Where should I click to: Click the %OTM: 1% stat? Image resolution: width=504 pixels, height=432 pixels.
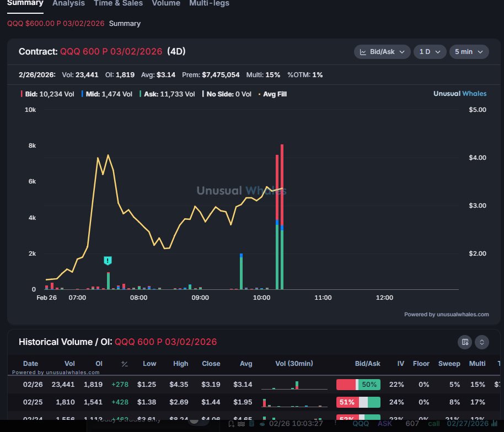click(x=305, y=75)
